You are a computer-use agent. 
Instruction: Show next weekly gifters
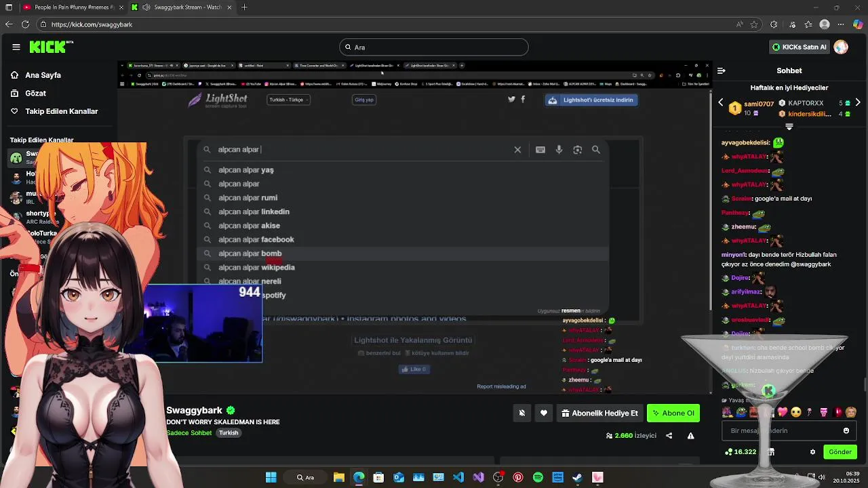(x=858, y=102)
